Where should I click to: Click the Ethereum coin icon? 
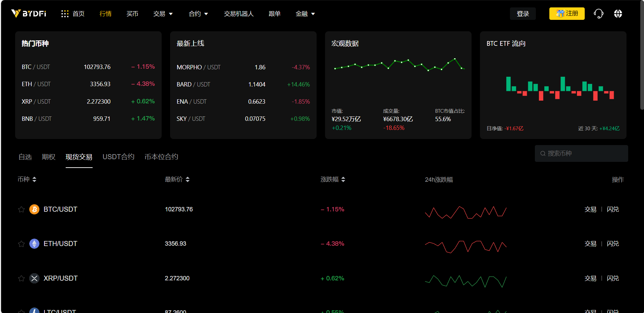[x=34, y=244]
